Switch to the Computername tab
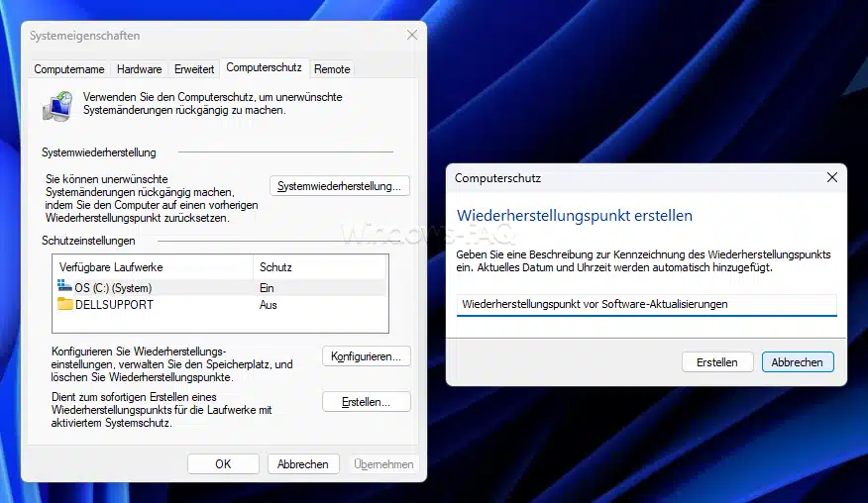868x503 pixels. [69, 69]
